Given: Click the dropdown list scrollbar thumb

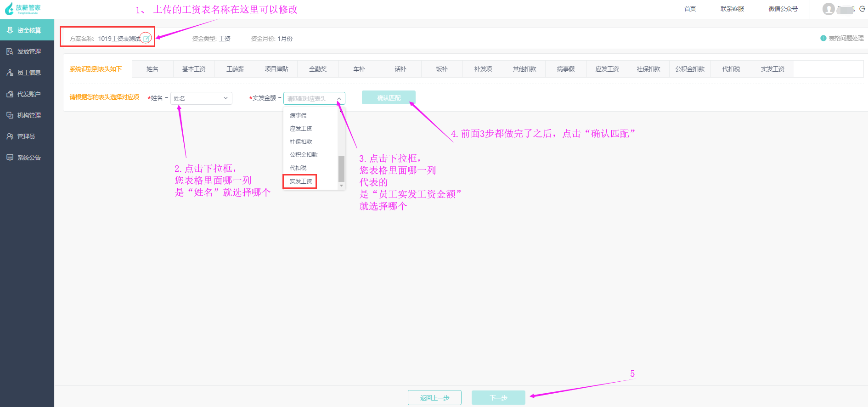Looking at the screenshot, I should coord(341,169).
